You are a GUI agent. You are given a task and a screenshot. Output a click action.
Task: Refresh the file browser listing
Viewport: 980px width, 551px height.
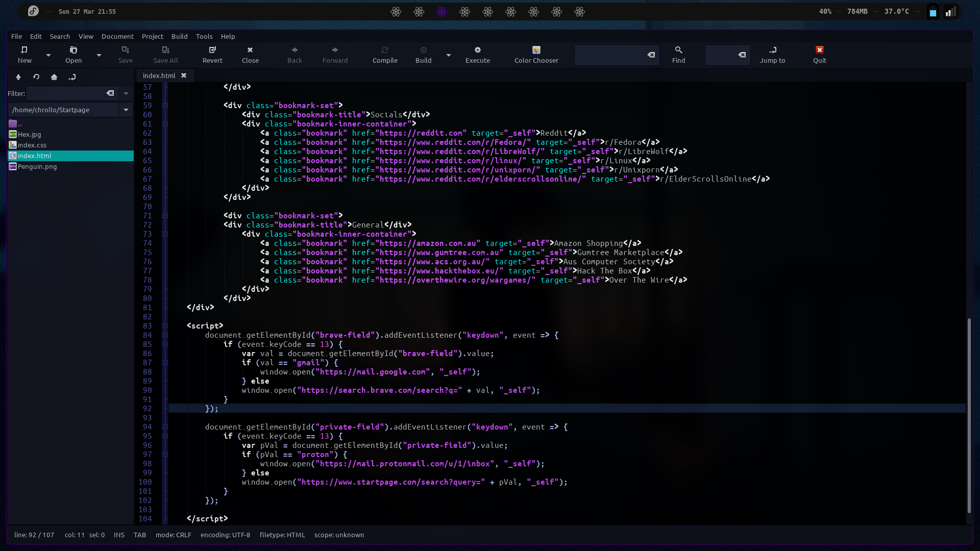(x=36, y=77)
